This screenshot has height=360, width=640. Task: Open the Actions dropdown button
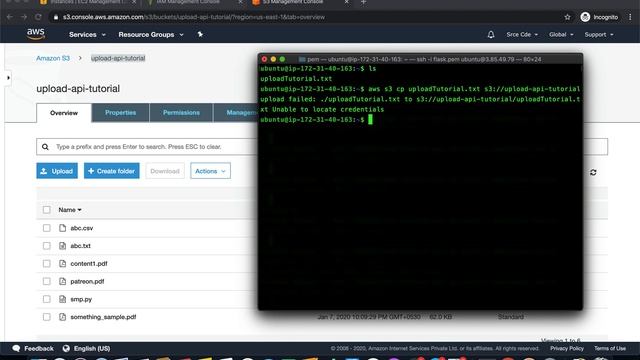pyautogui.click(x=210, y=171)
